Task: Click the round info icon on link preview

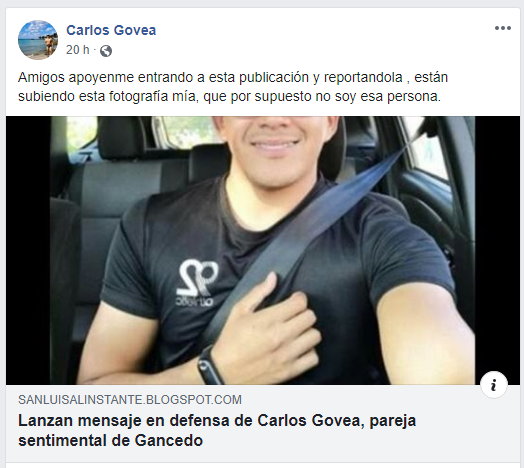Action: pos(494,385)
